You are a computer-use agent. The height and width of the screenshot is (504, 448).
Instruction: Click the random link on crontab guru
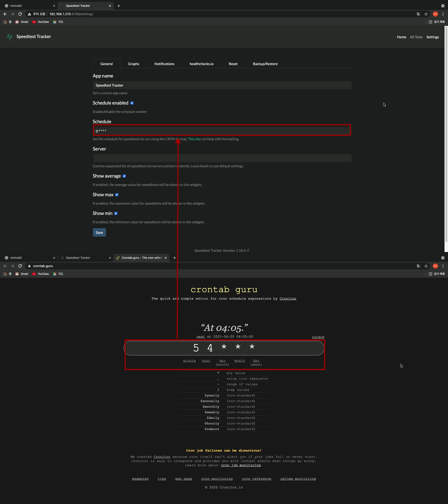tap(318, 337)
